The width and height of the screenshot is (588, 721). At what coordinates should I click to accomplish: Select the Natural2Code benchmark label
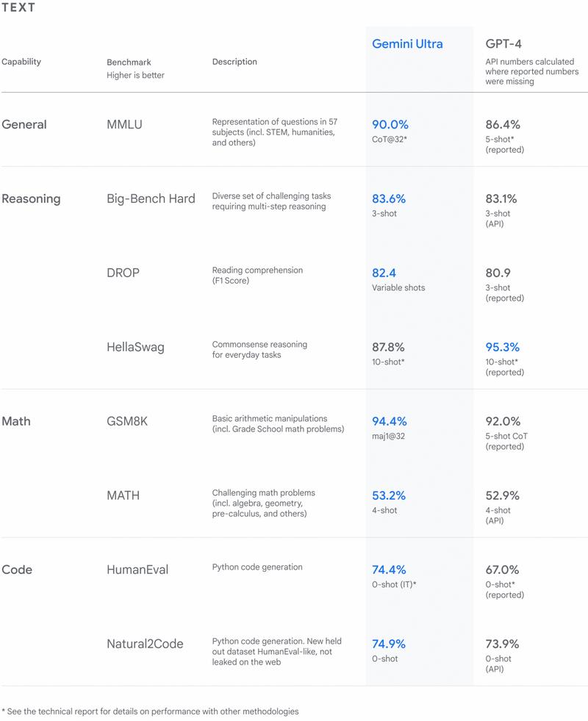[145, 644]
